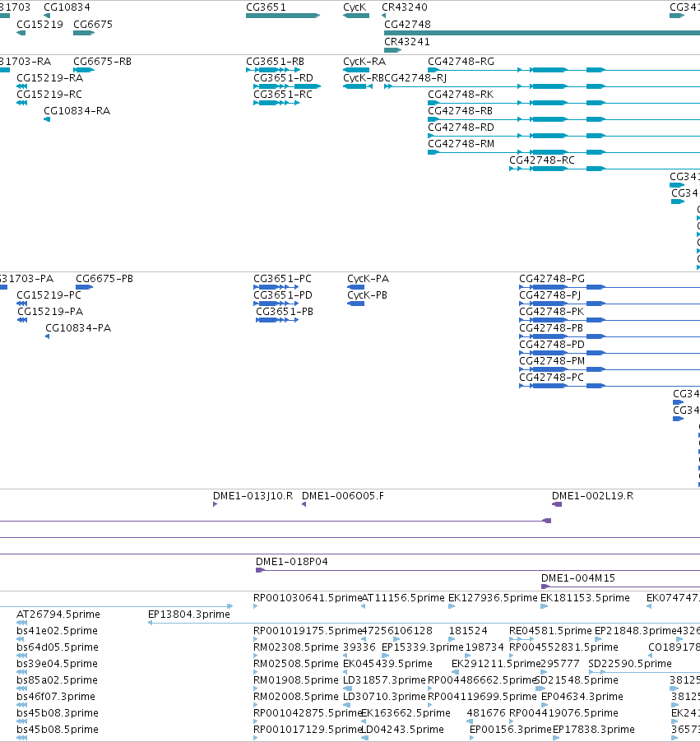The image size is (700, 742).
Task: Select protein CycK-PB label
Action: click(368, 294)
